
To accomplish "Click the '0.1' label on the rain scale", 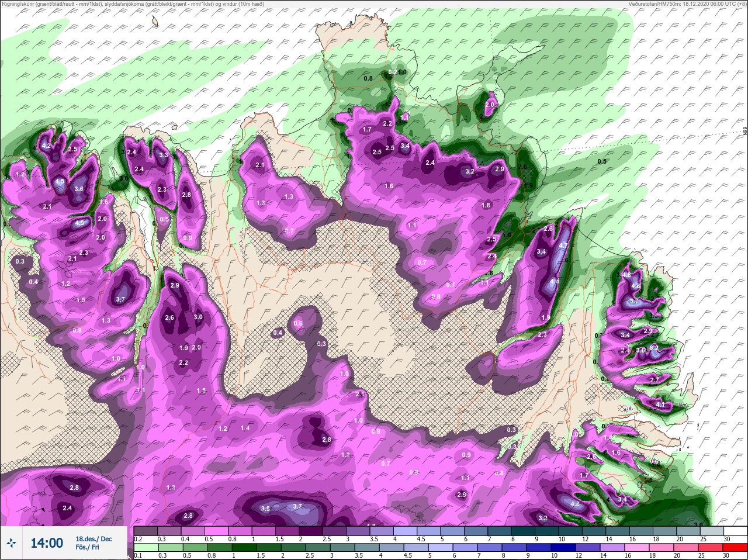I will click(138, 555).
